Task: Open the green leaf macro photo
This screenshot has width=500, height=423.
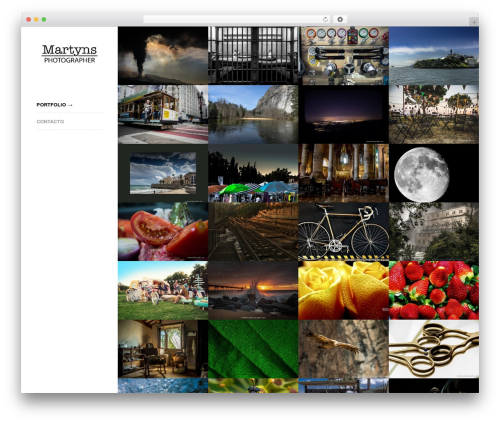Action: pos(253,349)
